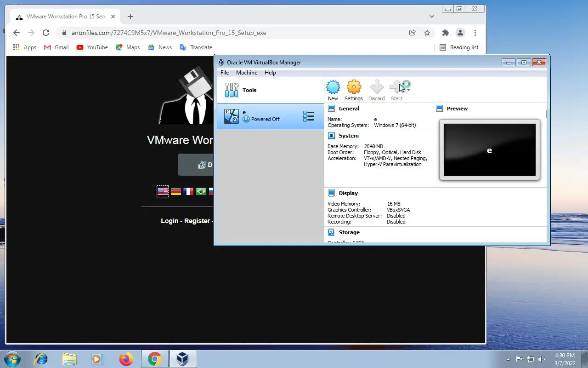This screenshot has width=588, height=368.
Task: Reload the page in Chrome
Action: tap(46, 33)
